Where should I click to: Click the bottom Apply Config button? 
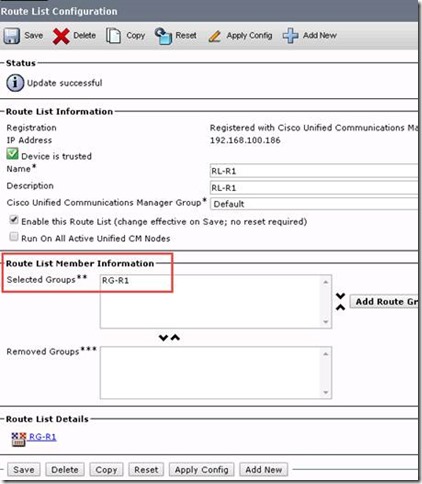click(x=202, y=470)
